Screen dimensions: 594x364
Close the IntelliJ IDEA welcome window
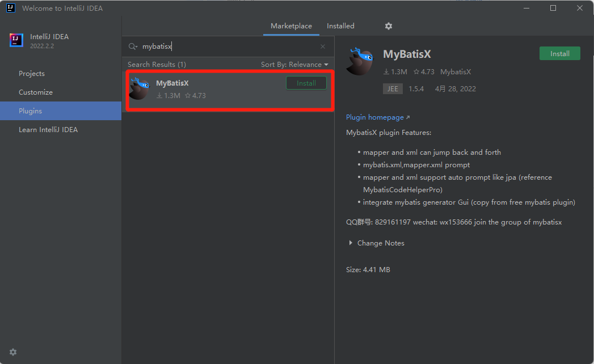pyautogui.click(x=580, y=8)
